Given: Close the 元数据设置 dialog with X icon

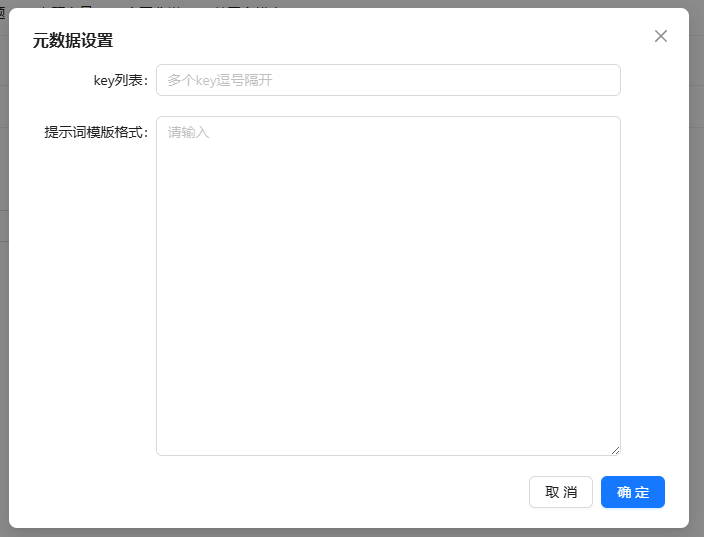Looking at the screenshot, I should click(660, 36).
